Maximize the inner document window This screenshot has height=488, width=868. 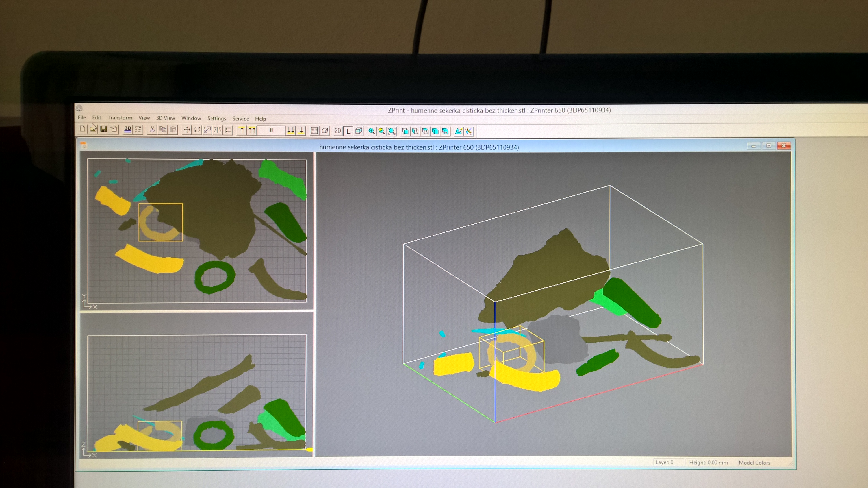point(769,146)
